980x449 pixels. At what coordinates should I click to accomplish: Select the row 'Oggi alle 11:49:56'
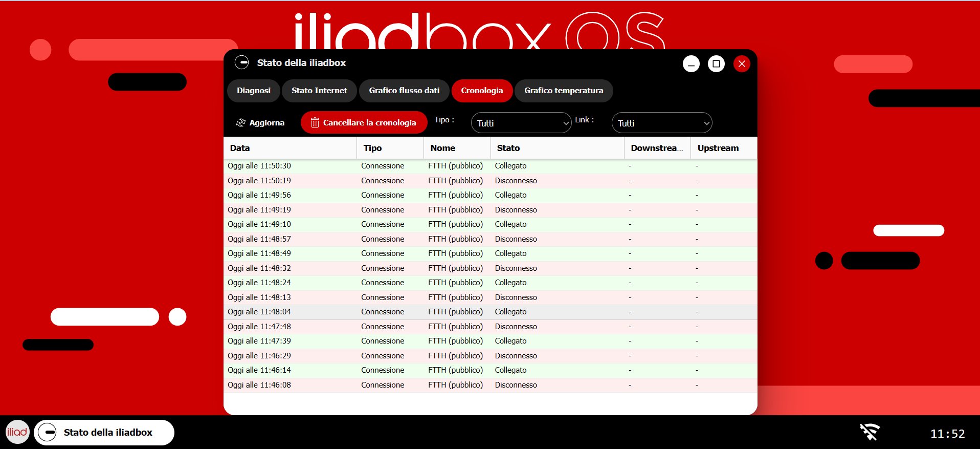pyautogui.click(x=491, y=195)
